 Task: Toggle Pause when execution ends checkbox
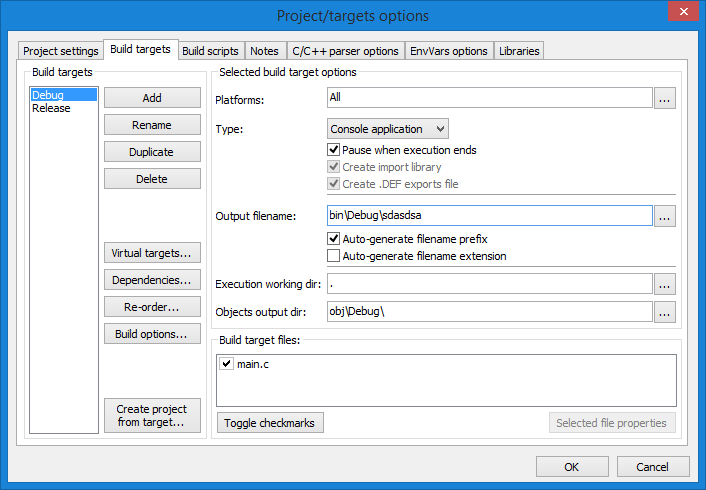coord(335,150)
